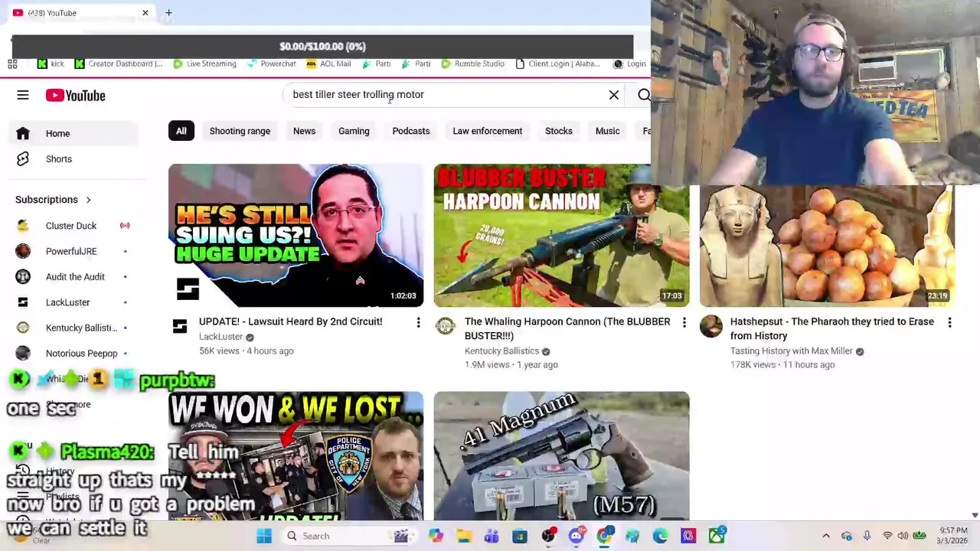Select the Music filter chip
Screen dimensions: 980x551
click(x=607, y=131)
